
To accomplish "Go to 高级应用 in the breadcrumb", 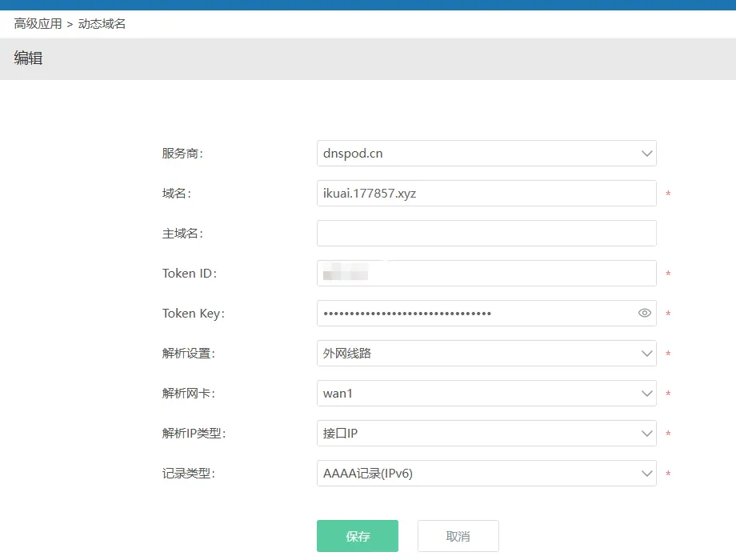I will [38, 24].
